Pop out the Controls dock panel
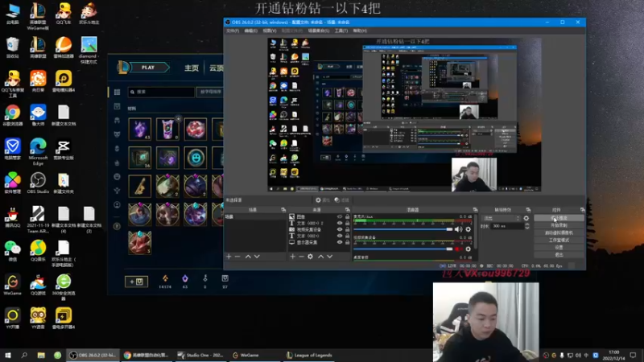This screenshot has height=362, width=644. tap(582, 210)
